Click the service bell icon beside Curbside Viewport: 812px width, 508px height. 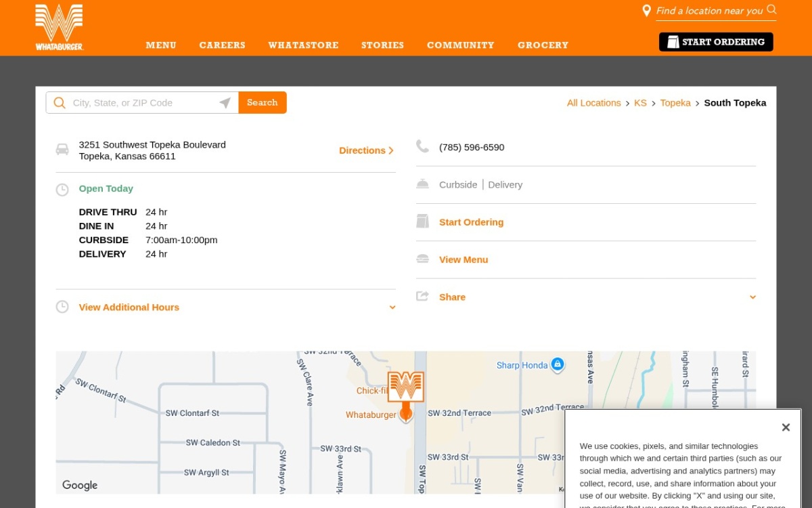point(422,184)
